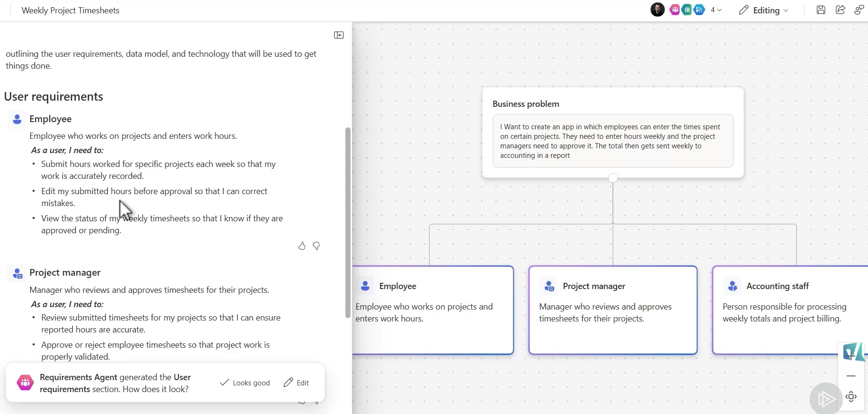The image size is (868, 414).
Task: Select the green Data Agent hexagon icon
Action: click(687, 10)
